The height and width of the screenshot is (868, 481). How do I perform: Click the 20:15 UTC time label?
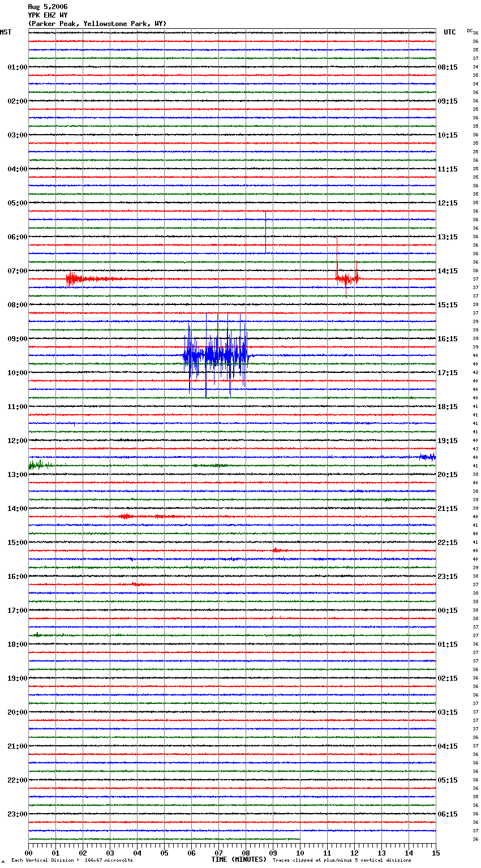448,475
